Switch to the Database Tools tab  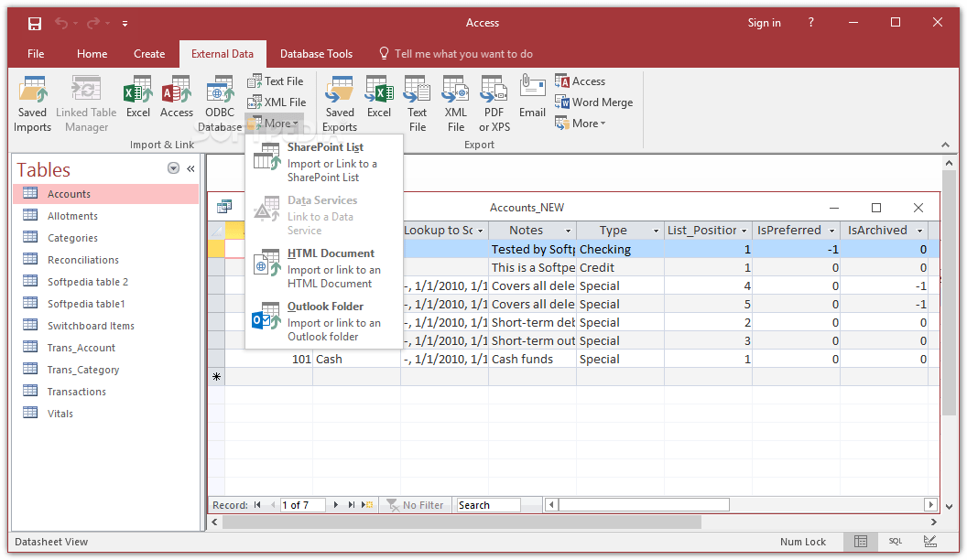(316, 54)
